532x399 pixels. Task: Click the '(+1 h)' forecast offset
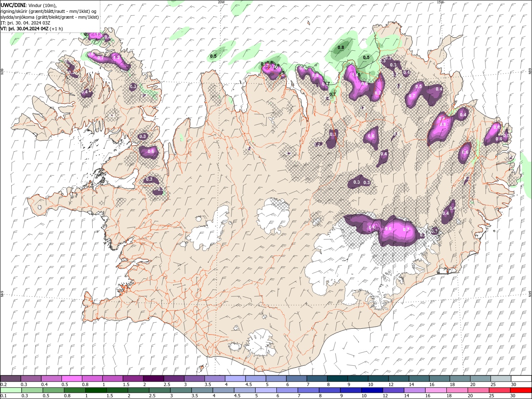click(57, 29)
